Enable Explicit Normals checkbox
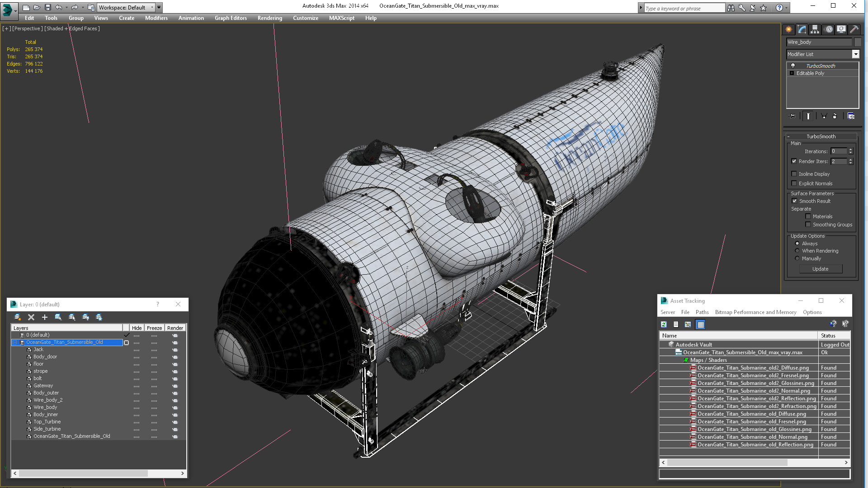 point(794,183)
